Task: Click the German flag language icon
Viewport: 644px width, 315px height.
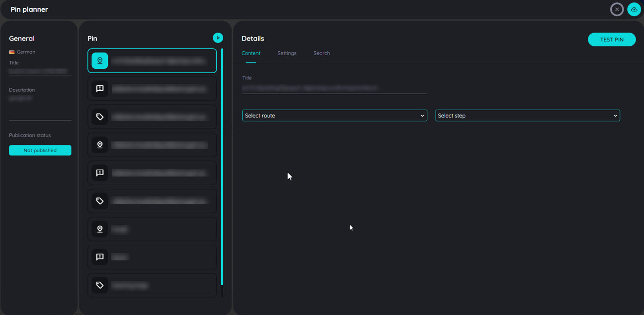Action: coord(11,51)
